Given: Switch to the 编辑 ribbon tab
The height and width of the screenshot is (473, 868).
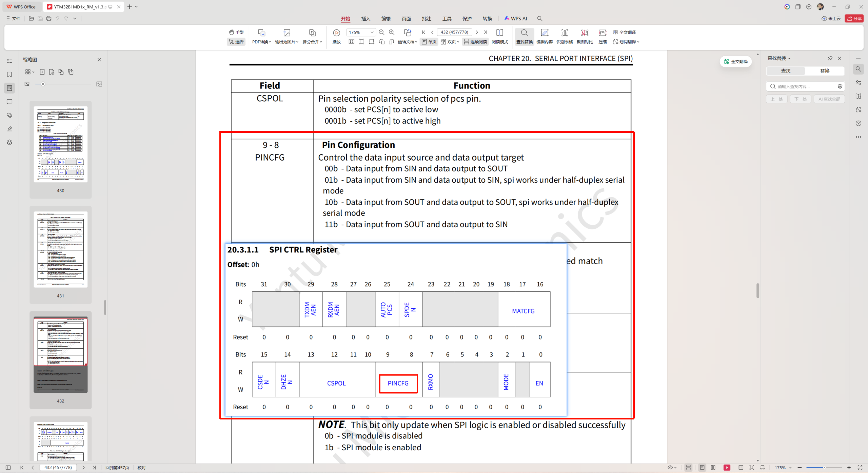Looking at the screenshot, I should pyautogui.click(x=386, y=19).
